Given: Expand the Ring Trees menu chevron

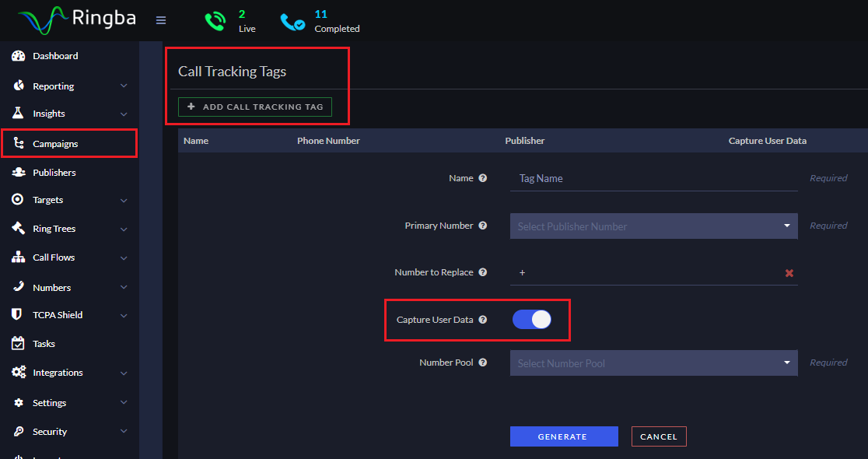Looking at the screenshot, I should click(x=124, y=229).
